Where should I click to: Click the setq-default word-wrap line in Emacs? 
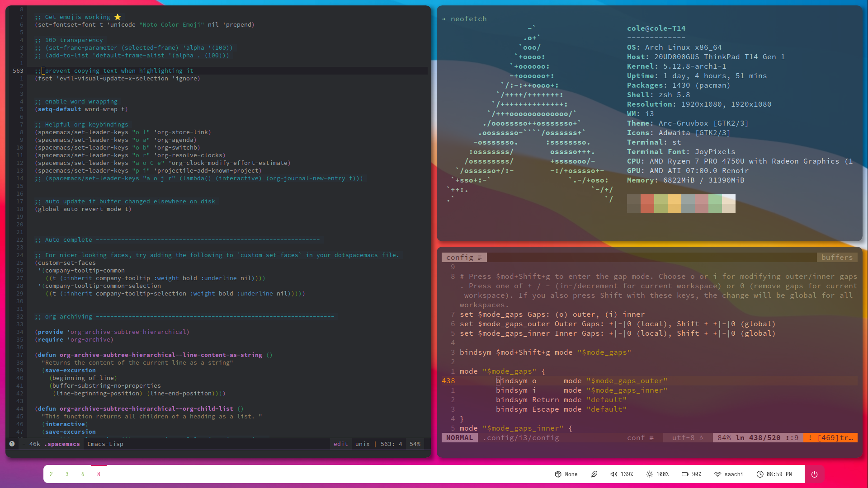(x=81, y=109)
